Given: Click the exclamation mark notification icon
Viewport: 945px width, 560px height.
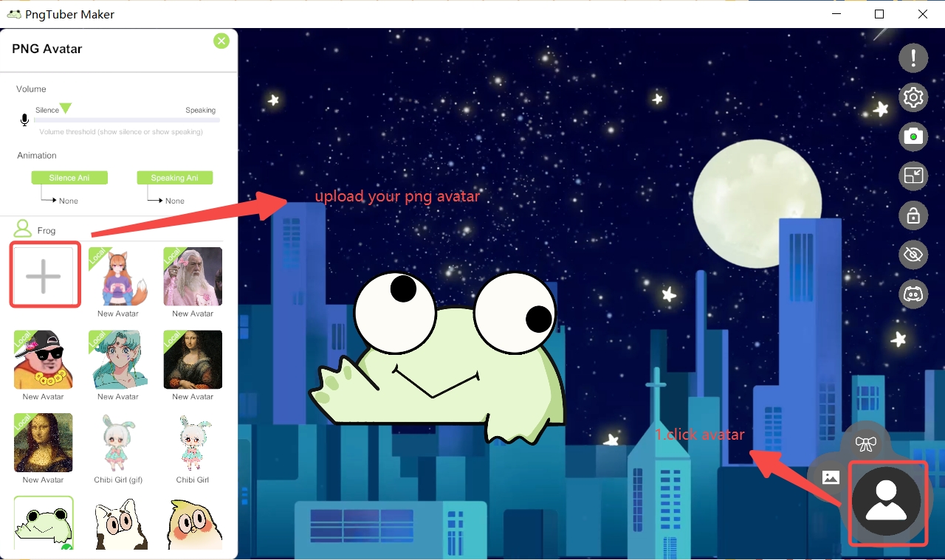Looking at the screenshot, I should pyautogui.click(x=913, y=58).
